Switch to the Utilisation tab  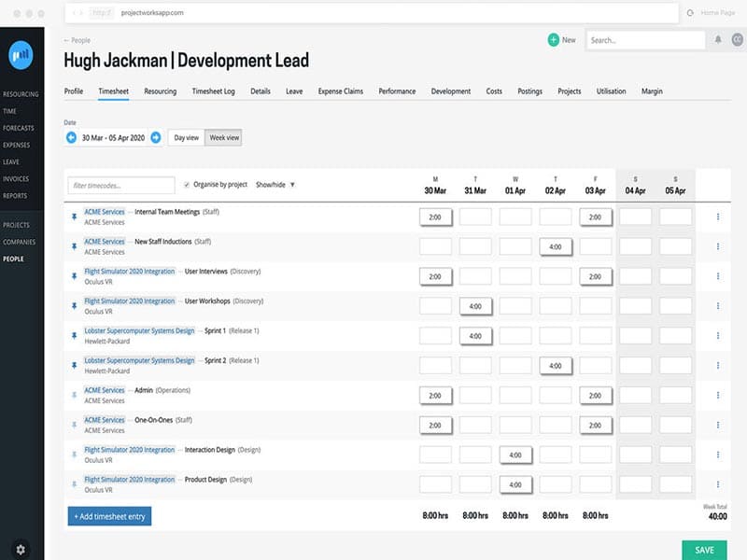pyautogui.click(x=611, y=91)
